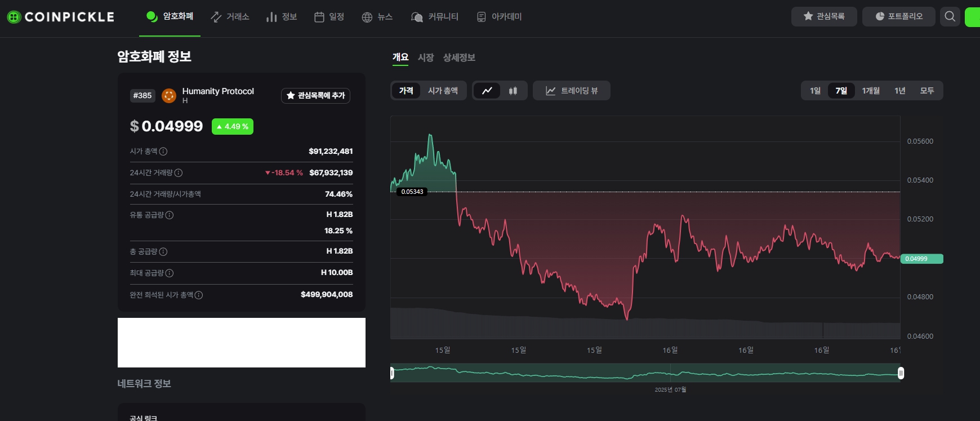Click the 0.04999 current price tag
The height and width of the screenshot is (421, 980).
[x=922, y=259]
